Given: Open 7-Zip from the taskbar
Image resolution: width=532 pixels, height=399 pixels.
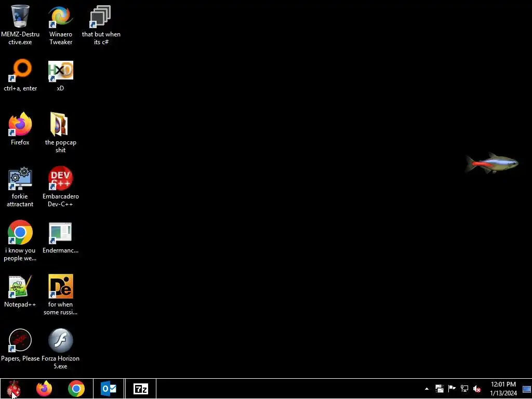Looking at the screenshot, I should [x=140, y=389].
